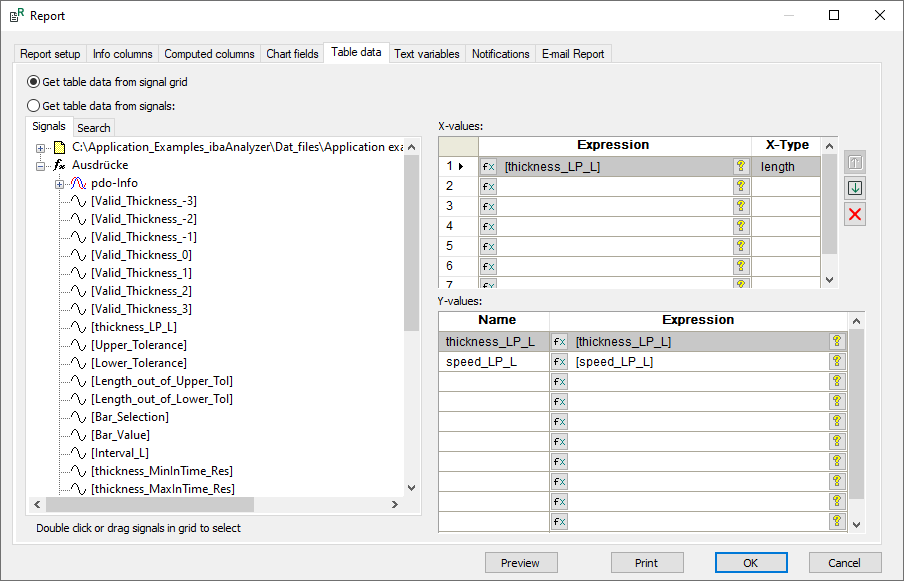Click the Print button
This screenshot has height=581, width=904.
click(647, 563)
